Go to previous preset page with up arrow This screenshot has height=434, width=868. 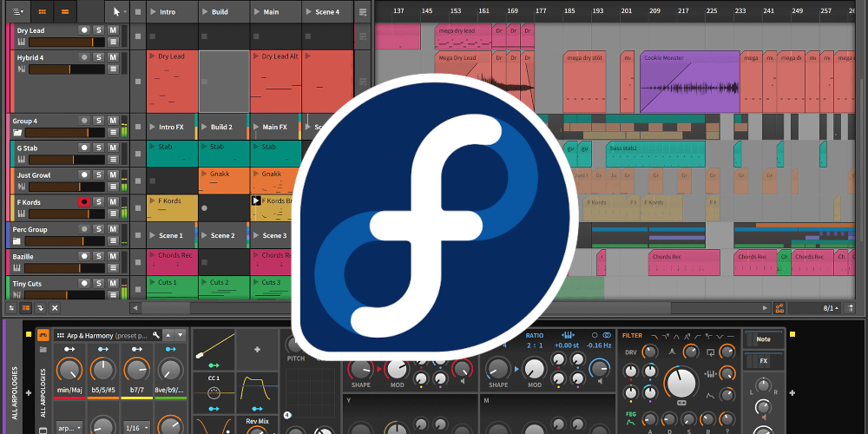coord(168,335)
